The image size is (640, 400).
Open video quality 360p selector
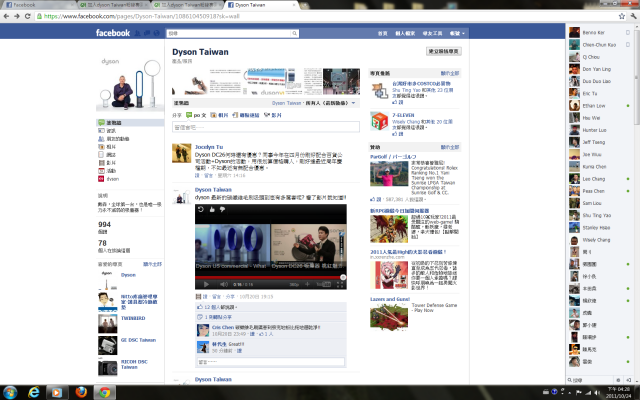tap(294, 284)
